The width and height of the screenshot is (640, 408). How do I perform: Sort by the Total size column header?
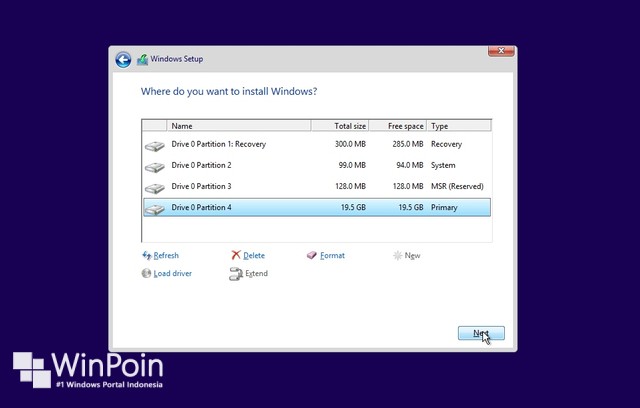pyautogui.click(x=340, y=126)
